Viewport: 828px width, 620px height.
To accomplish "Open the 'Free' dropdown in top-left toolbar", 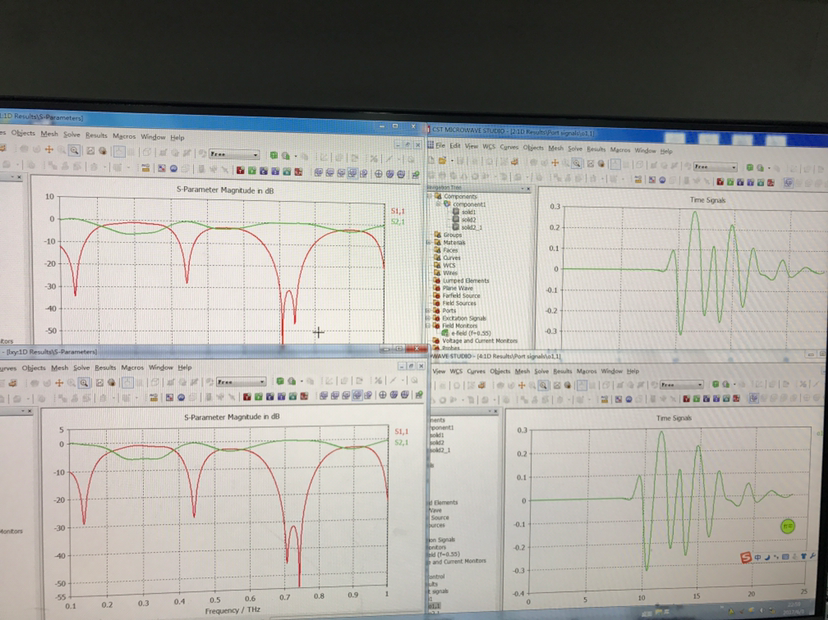I will 235,155.
